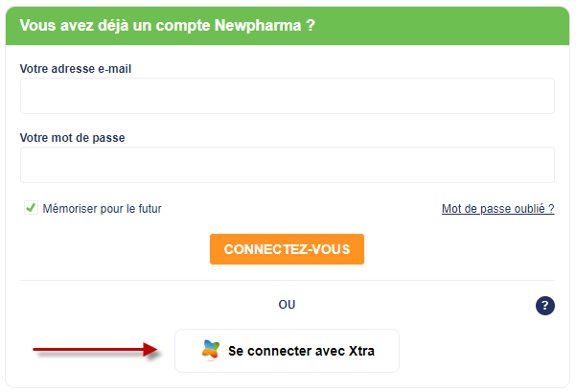Open the 'Mot de passe oublié ?' link

pos(497,209)
